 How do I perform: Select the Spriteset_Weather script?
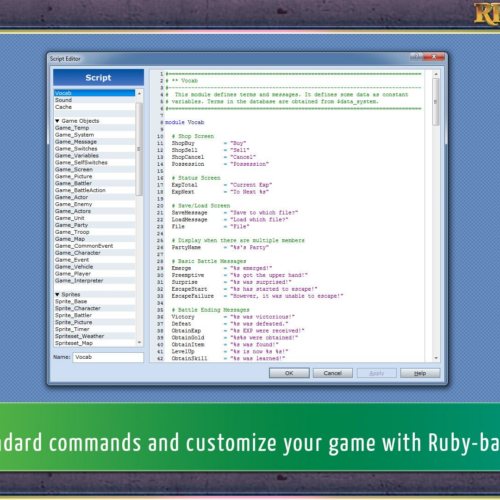95,336
